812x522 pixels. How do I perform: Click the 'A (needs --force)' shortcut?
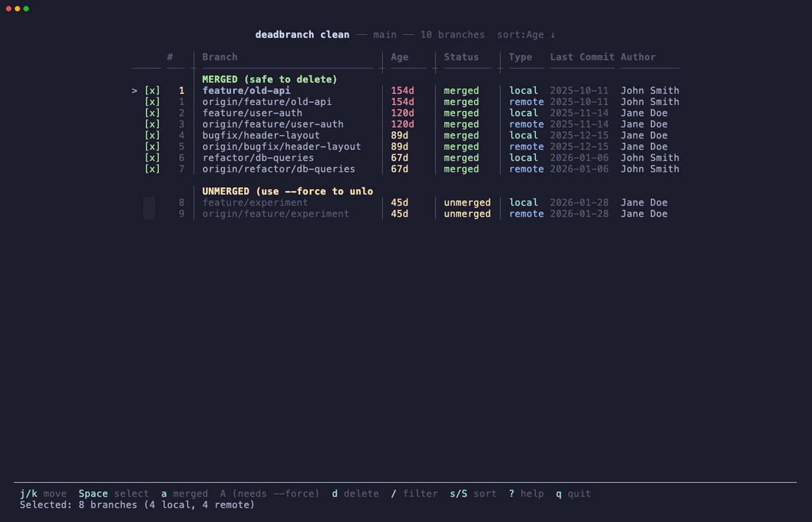tap(270, 494)
